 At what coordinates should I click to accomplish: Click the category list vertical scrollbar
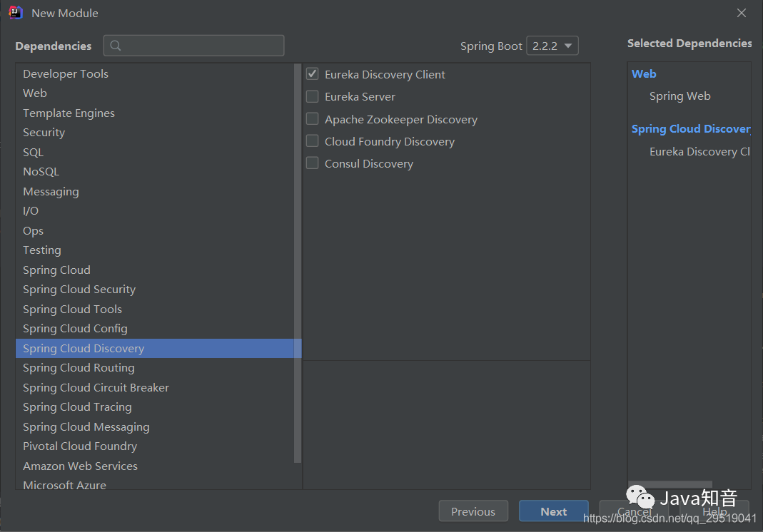coord(298,264)
